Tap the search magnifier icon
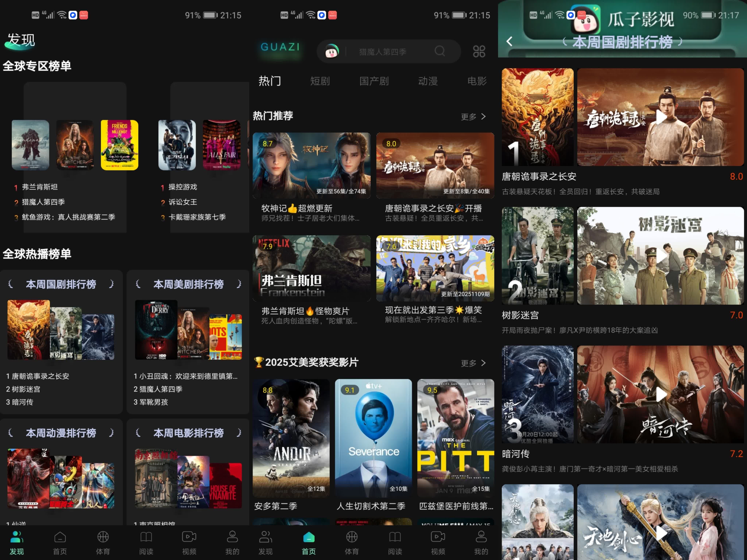 tap(439, 51)
